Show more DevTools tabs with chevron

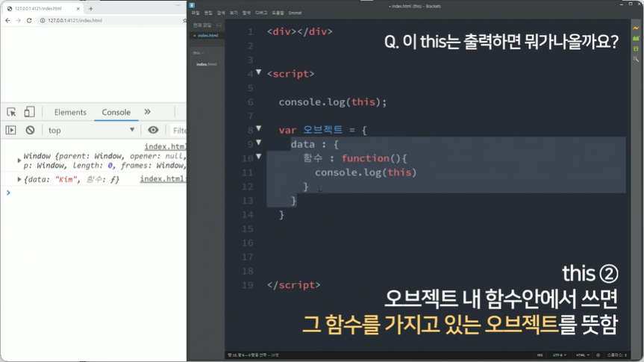pyautogui.click(x=148, y=112)
